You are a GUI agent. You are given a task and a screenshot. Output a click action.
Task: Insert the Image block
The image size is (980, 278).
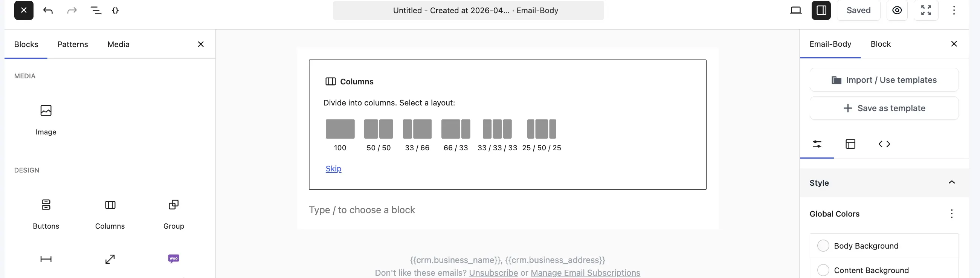point(46,120)
